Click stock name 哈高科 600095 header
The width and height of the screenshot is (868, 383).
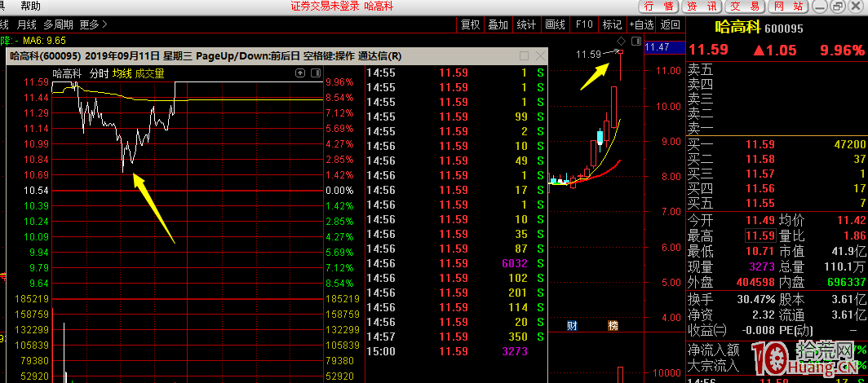759,28
